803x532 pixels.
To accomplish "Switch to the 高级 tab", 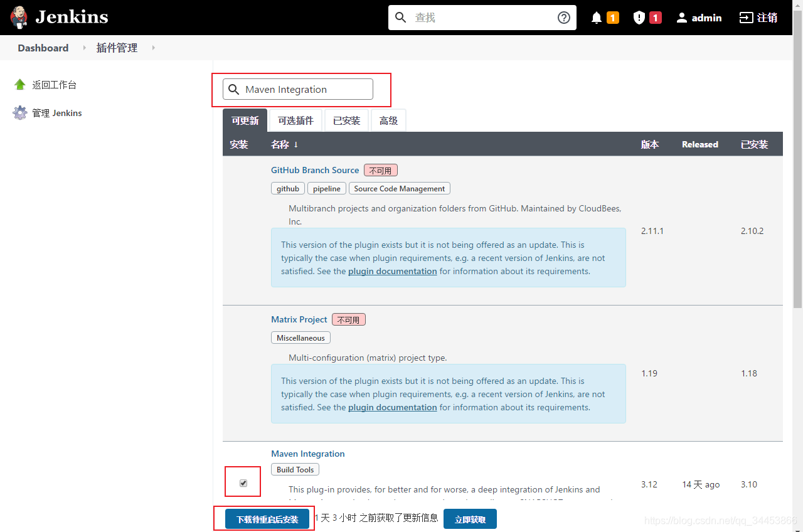I will pyautogui.click(x=388, y=120).
